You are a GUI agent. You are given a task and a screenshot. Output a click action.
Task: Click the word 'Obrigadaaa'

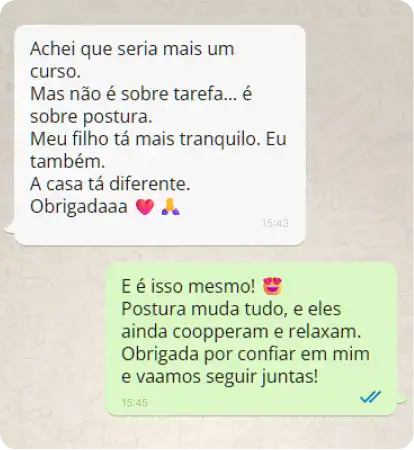click(79, 207)
